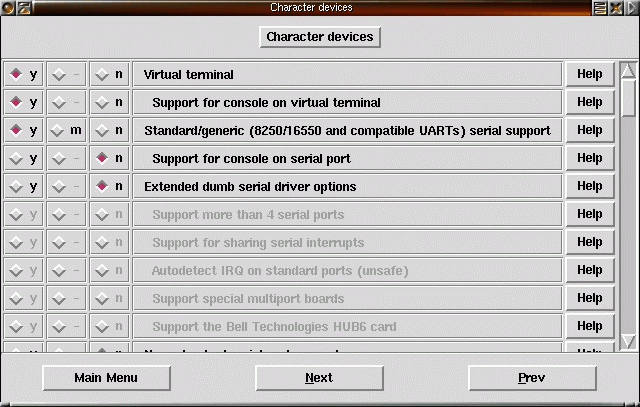This screenshot has height=407, width=640.
Task: Click the scrollbar up arrow
Action: [628, 70]
